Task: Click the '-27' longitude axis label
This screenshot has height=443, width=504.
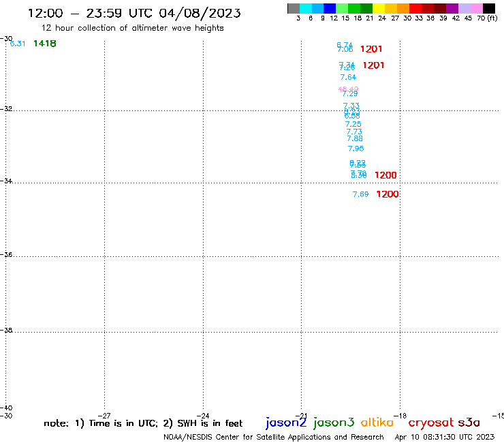Action: click(x=104, y=416)
